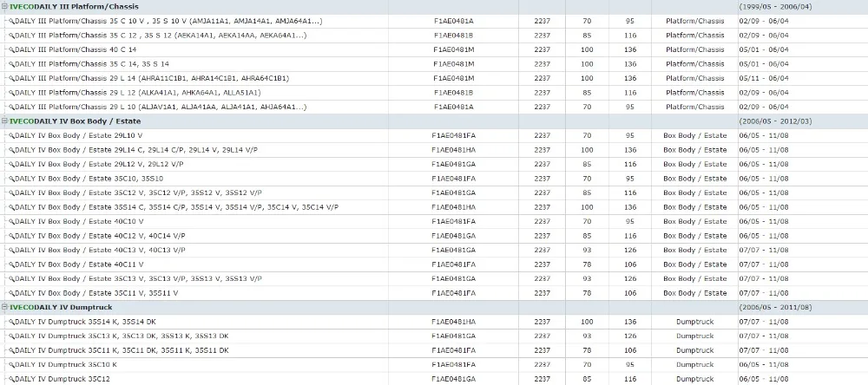Click power value 126 in Box Body 40C13 V row

pos(630,251)
